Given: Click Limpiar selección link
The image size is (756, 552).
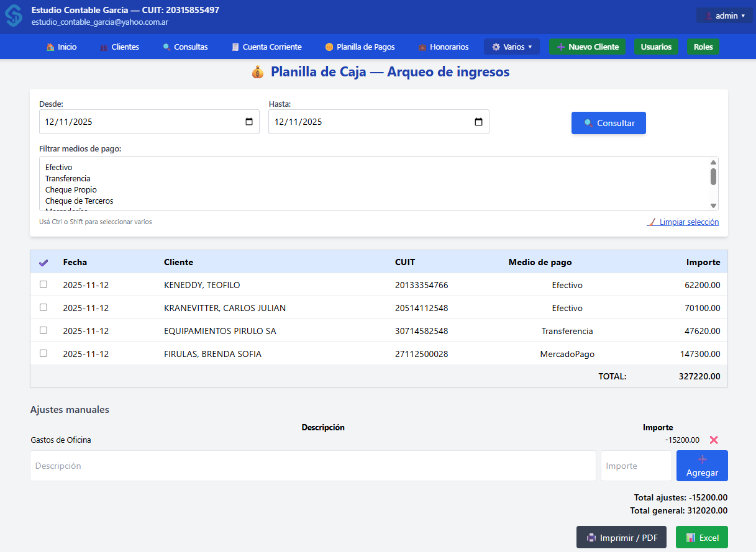Looking at the screenshot, I should pyautogui.click(x=683, y=222).
